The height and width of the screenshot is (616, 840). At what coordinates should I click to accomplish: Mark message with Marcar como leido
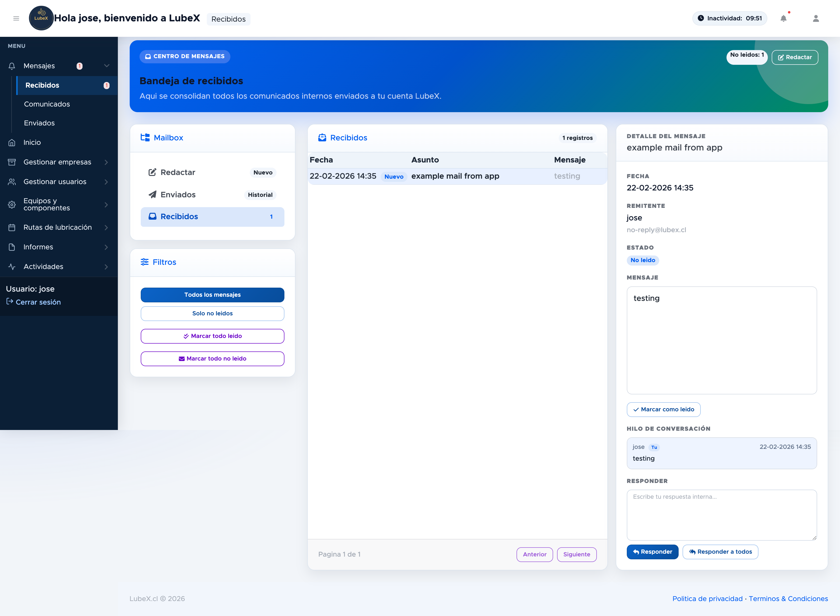[x=663, y=409]
